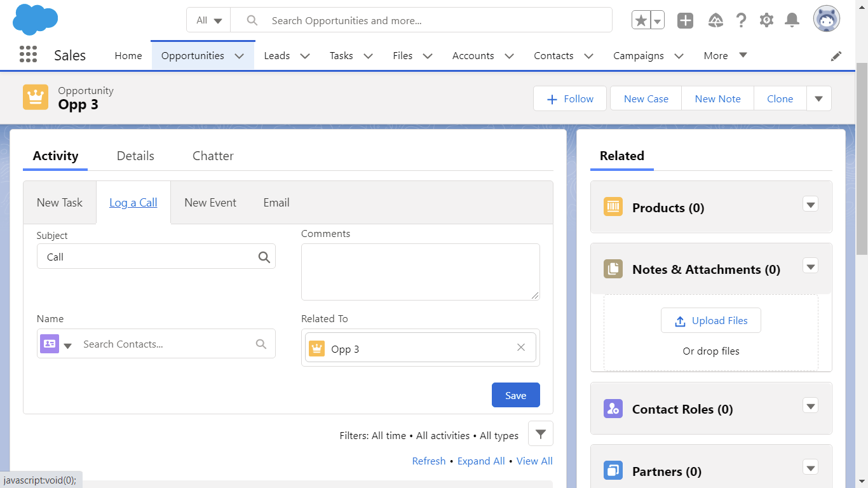Viewport: 868px width, 488px height.
Task: Click the Upload Files button
Action: [711, 321]
